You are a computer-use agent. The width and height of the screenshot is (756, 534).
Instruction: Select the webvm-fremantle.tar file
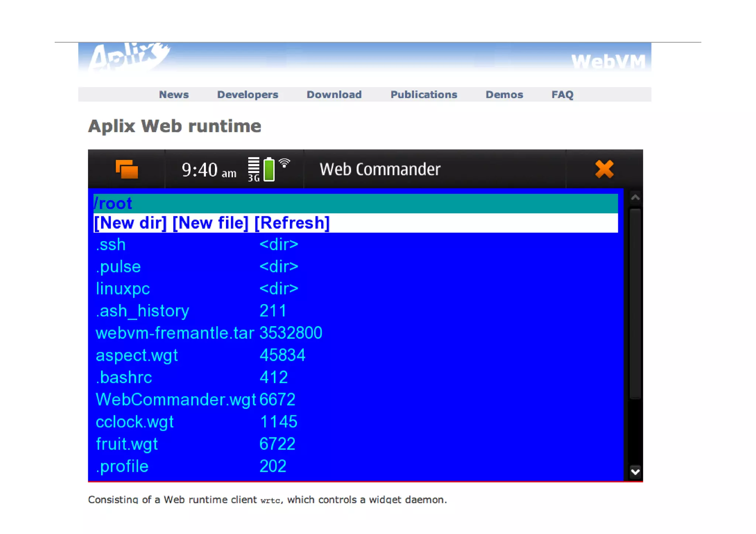coord(175,333)
